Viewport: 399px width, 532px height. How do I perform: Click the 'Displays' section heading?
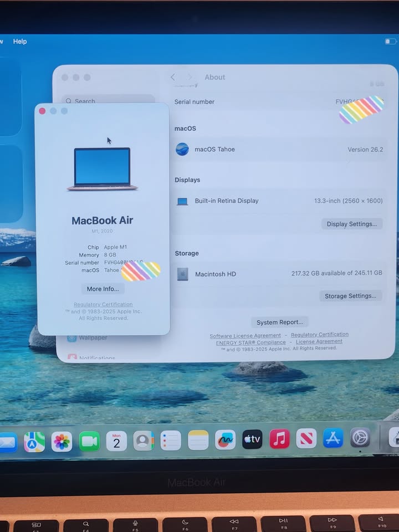187,180
